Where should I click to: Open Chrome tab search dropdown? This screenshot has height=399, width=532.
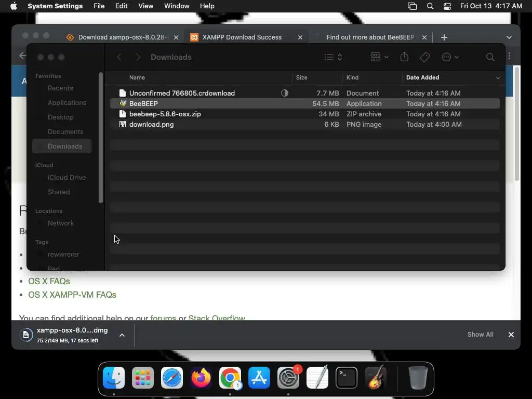coord(509,37)
